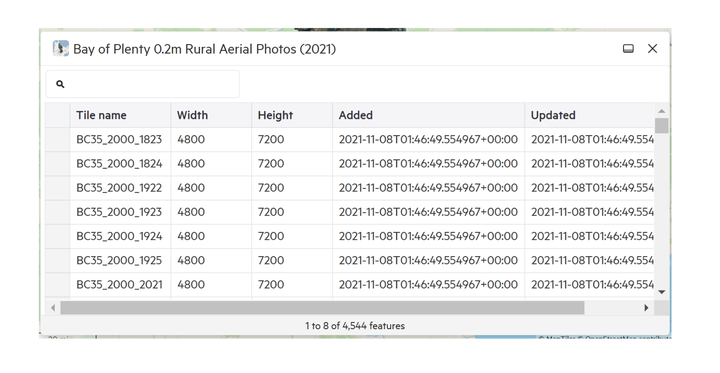Image resolution: width=720 pixels, height=373 pixels.
Task: Click the layer thumbnail icon in title bar
Action: point(61,48)
